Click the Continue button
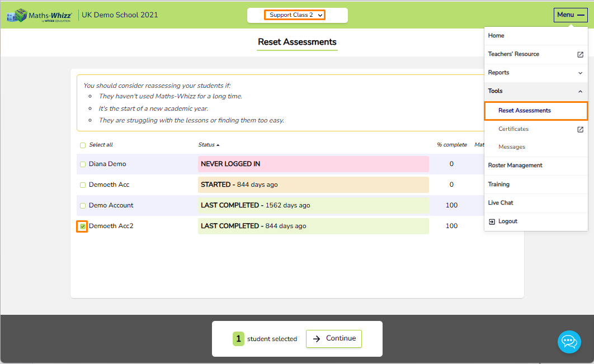The width and height of the screenshot is (594, 364). 334,339
